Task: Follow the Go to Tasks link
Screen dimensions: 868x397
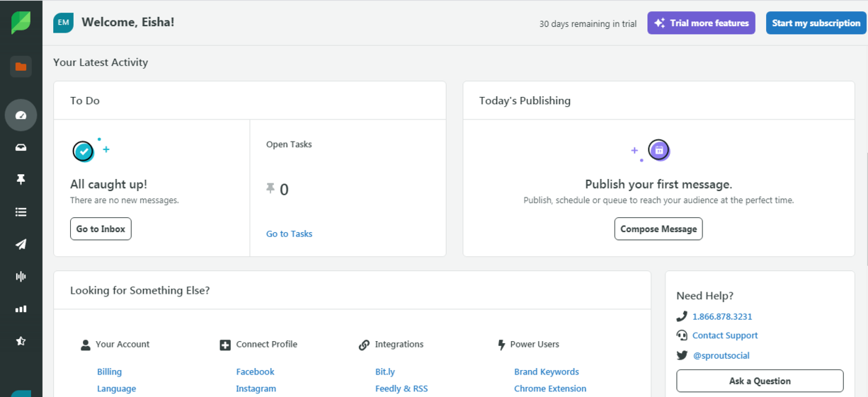Action: 289,234
